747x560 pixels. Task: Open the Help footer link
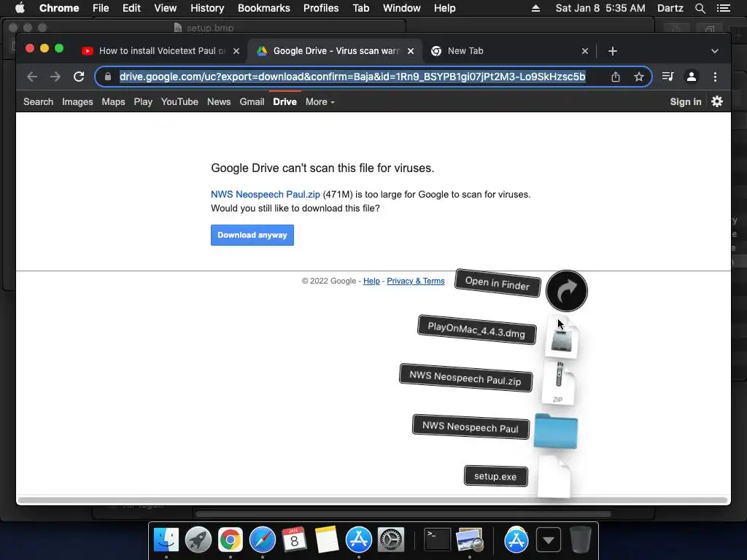tap(371, 281)
